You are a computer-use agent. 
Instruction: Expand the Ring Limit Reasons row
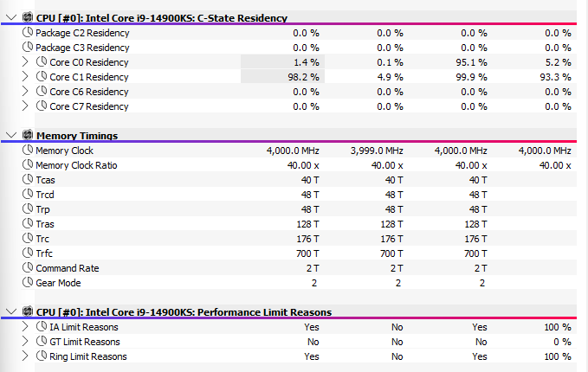pos(25,356)
